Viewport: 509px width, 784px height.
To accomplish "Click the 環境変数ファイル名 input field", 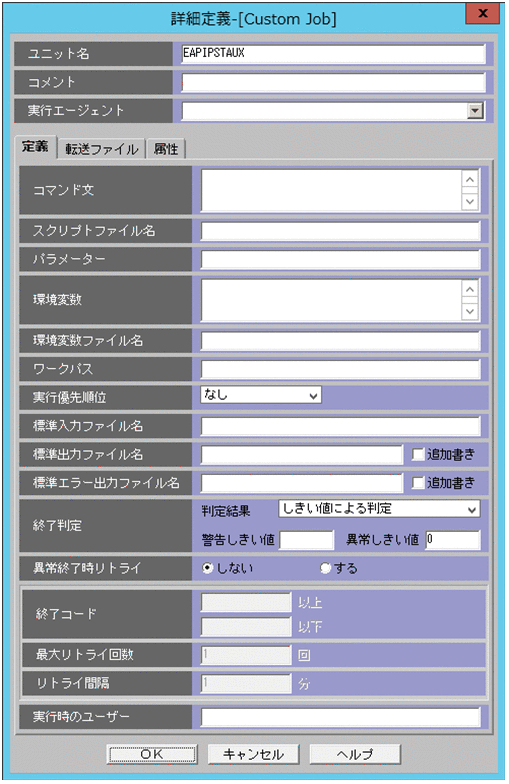I will pos(340,341).
